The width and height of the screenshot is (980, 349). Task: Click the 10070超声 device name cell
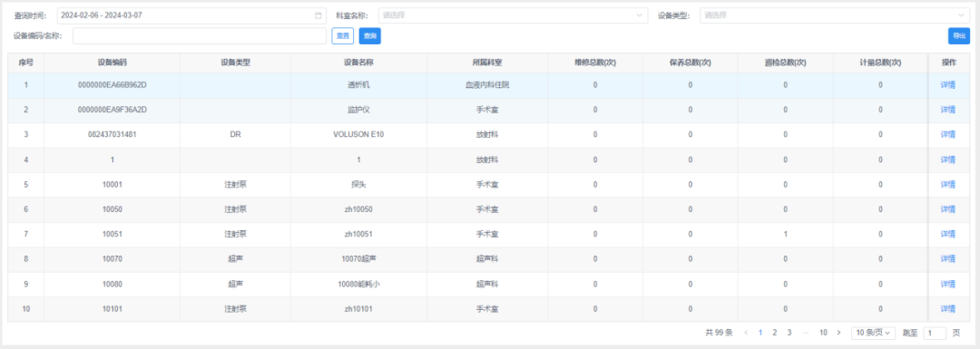(x=358, y=259)
